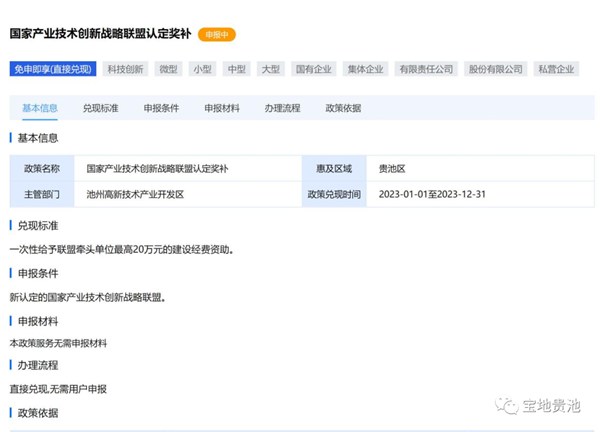The image size is (600, 432).
Task: Click the 大型 enterprise size tag
Action: [270, 69]
